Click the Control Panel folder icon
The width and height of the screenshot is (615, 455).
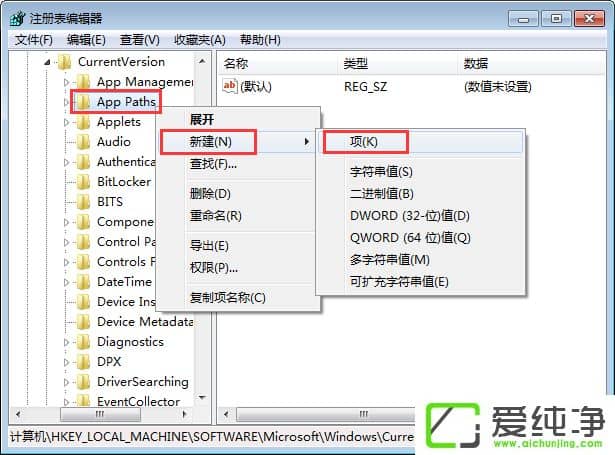[x=83, y=242]
